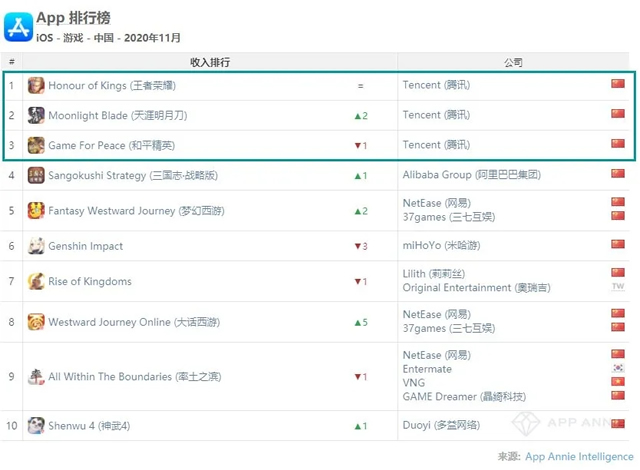
Task: Open the App Annie Intelligence source link
Action: tap(577, 456)
